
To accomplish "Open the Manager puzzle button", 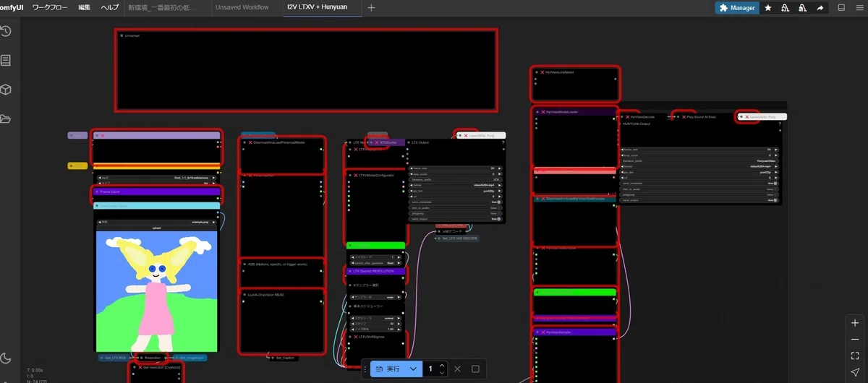I will point(736,7).
